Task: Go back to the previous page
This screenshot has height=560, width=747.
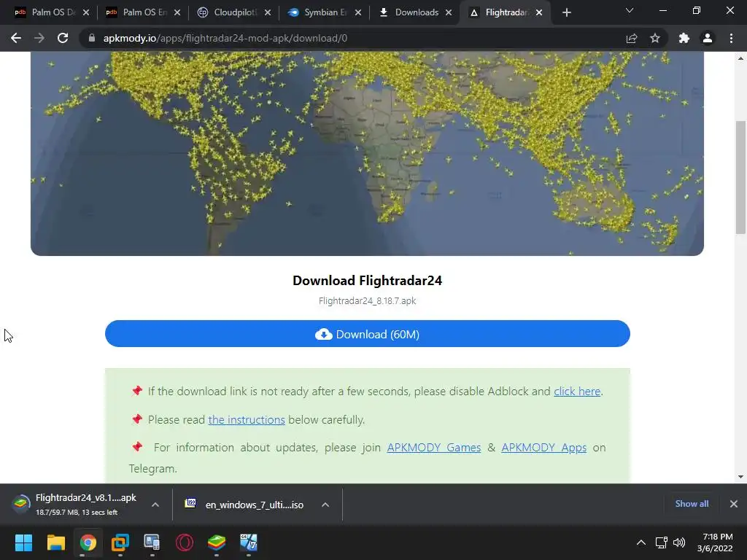Action: [16, 38]
